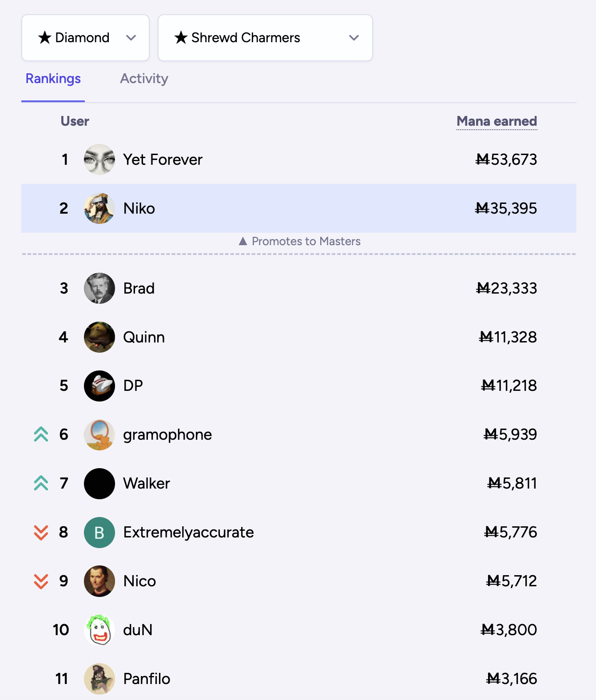Click Extremelyaccurate's green B avatar

point(99,532)
